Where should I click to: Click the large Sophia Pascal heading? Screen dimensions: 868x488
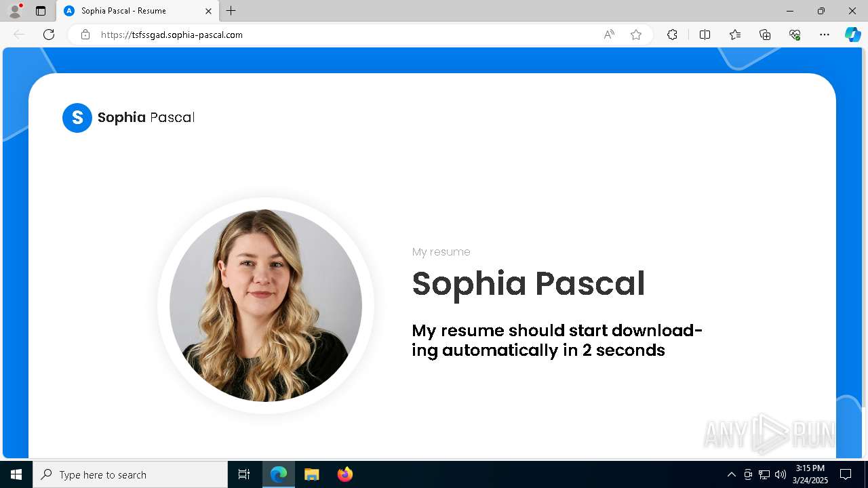[x=528, y=283]
